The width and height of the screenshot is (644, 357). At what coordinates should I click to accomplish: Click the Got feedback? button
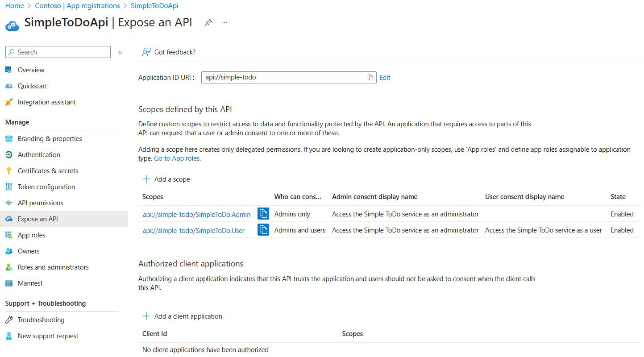click(169, 52)
